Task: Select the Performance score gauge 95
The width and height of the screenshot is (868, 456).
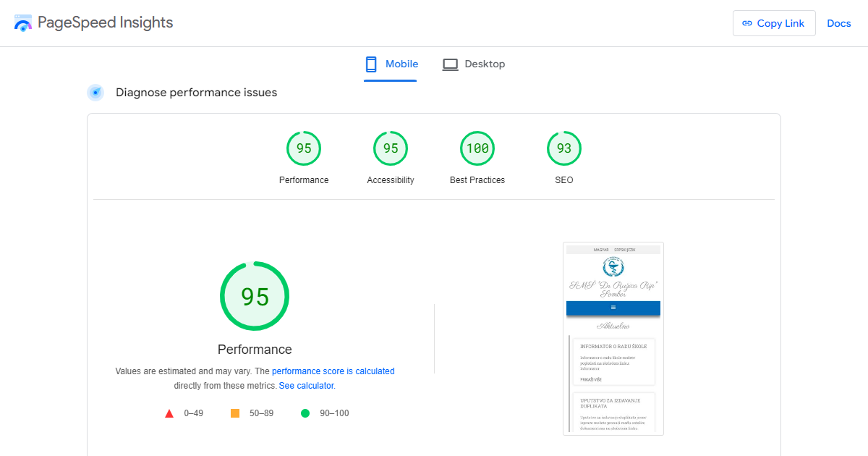Action: 304,148
